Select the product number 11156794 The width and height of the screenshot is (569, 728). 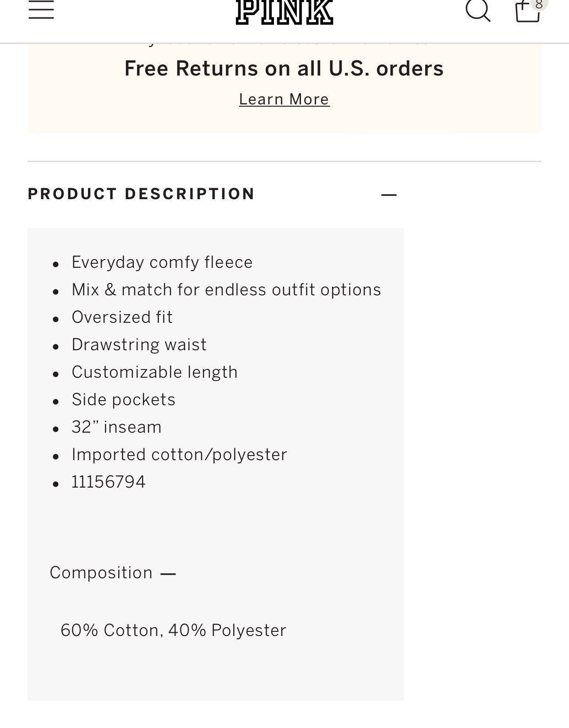point(109,482)
